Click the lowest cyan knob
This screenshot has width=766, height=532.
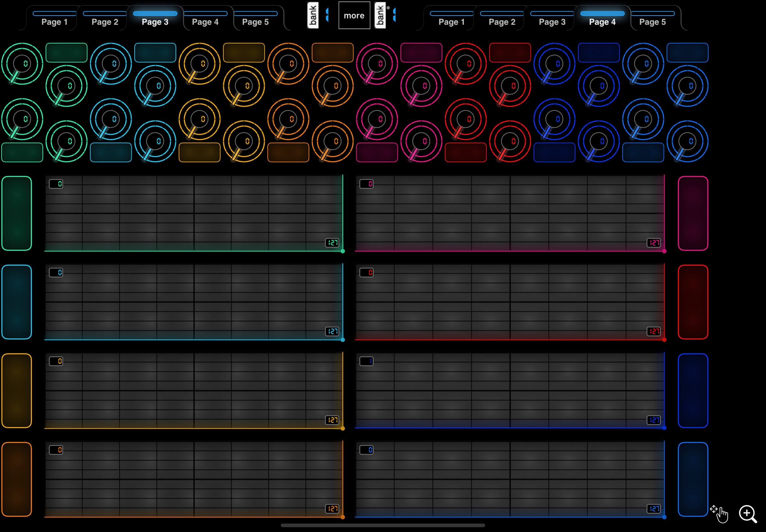pyautogui.click(x=155, y=141)
